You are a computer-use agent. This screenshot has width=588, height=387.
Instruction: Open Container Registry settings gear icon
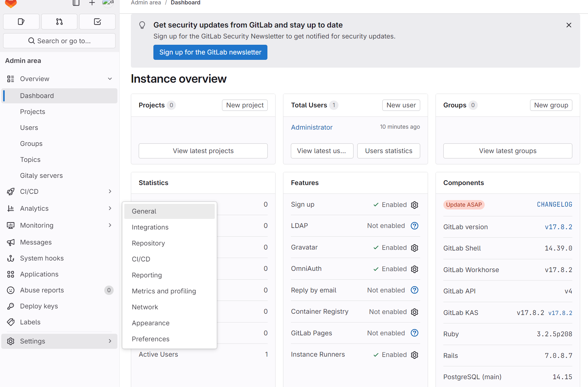pos(415,312)
